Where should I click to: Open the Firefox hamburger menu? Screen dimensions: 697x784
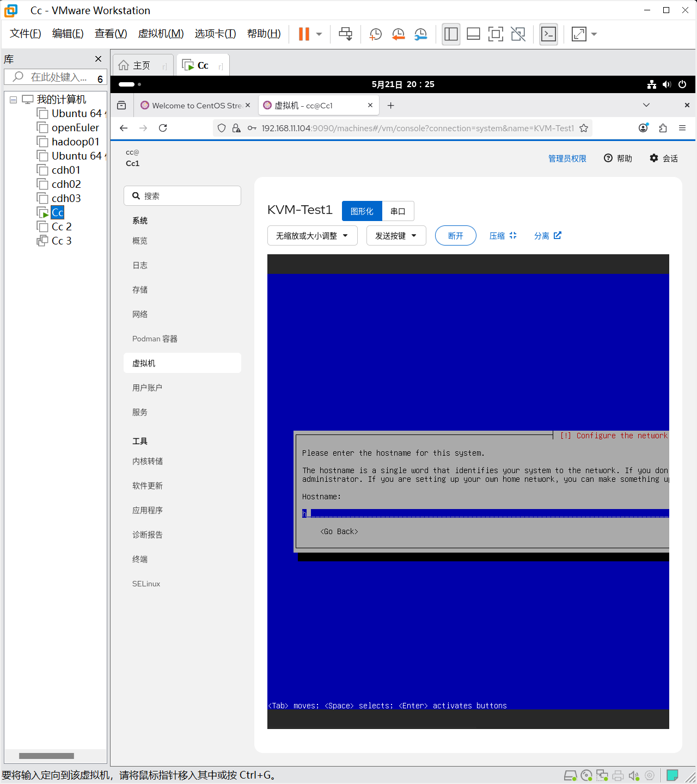click(x=682, y=128)
